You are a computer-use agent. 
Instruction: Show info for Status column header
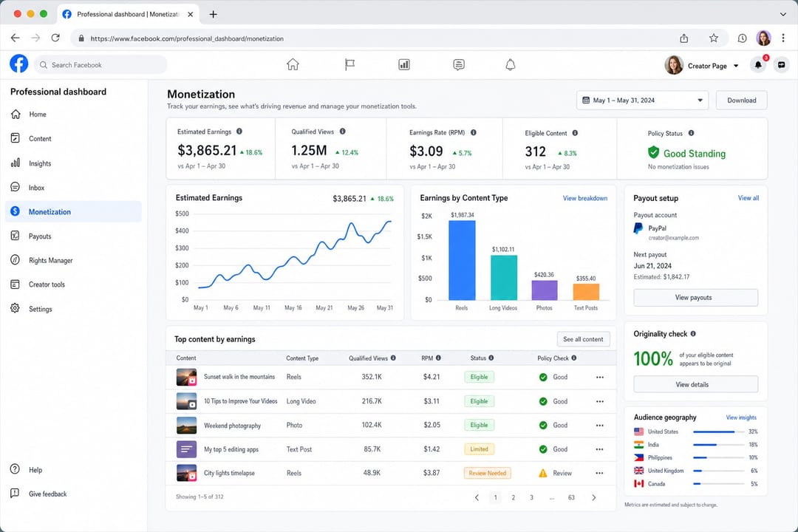point(491,358)
